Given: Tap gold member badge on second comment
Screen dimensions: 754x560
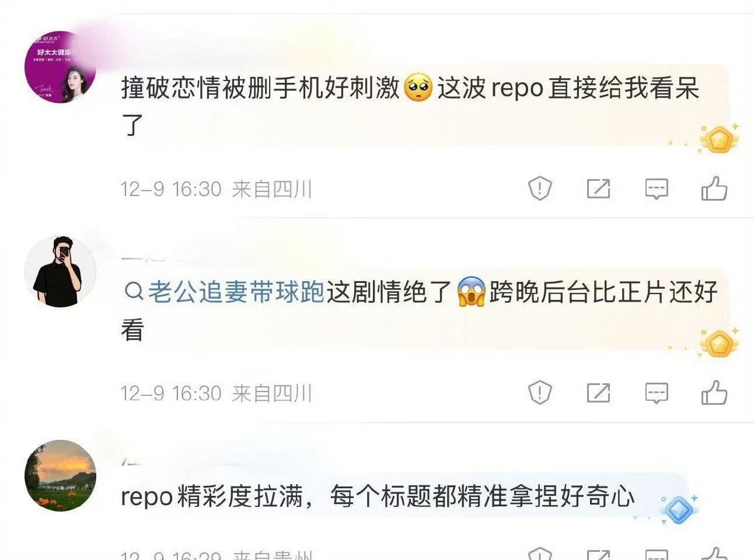Looking at the screenshot, I should tap(719, 343).
